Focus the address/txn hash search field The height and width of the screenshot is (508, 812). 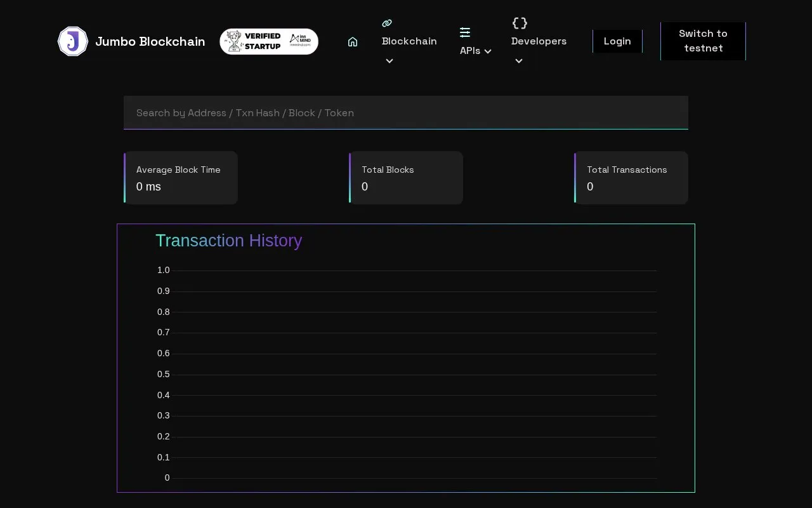coord(406,112)
